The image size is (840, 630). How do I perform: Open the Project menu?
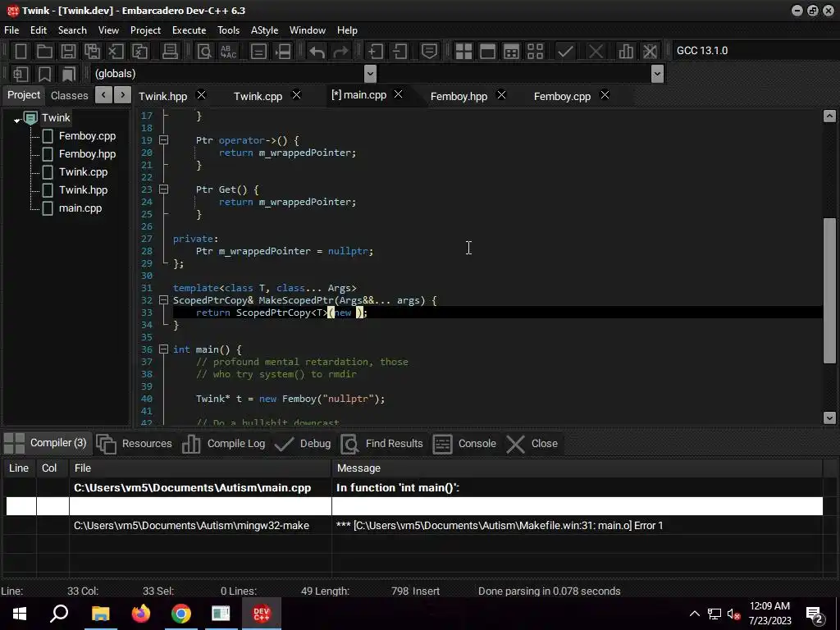[146, 30]
